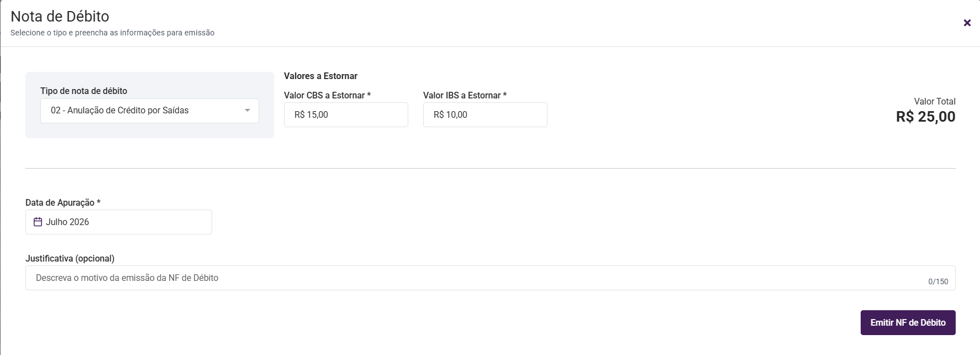Click the Tipo de nota de débito label

84,91
